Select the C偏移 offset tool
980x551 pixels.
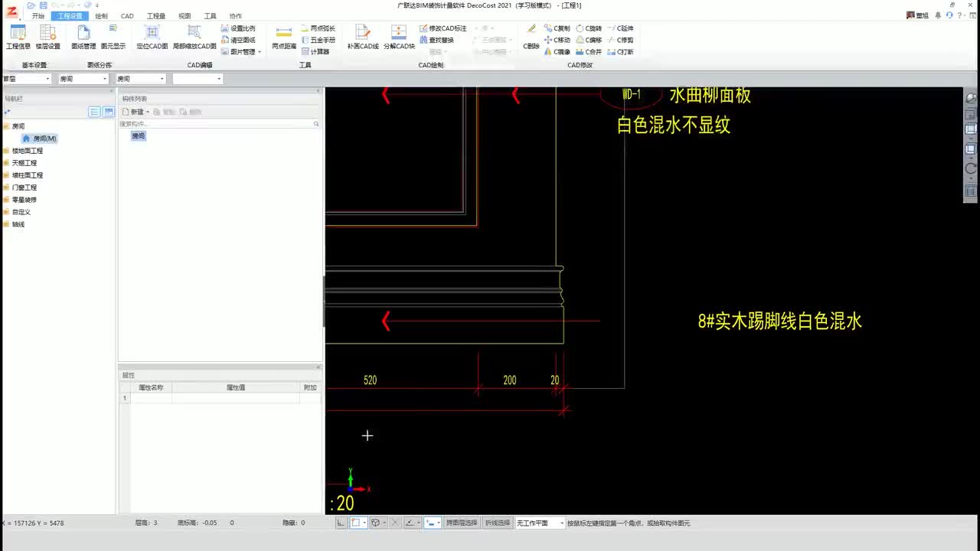coord(589,40)
